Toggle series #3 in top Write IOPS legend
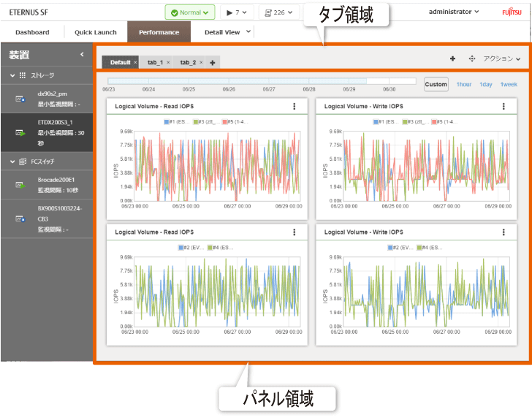This screenshot has height=418, width=532. [x=415, y=122]
